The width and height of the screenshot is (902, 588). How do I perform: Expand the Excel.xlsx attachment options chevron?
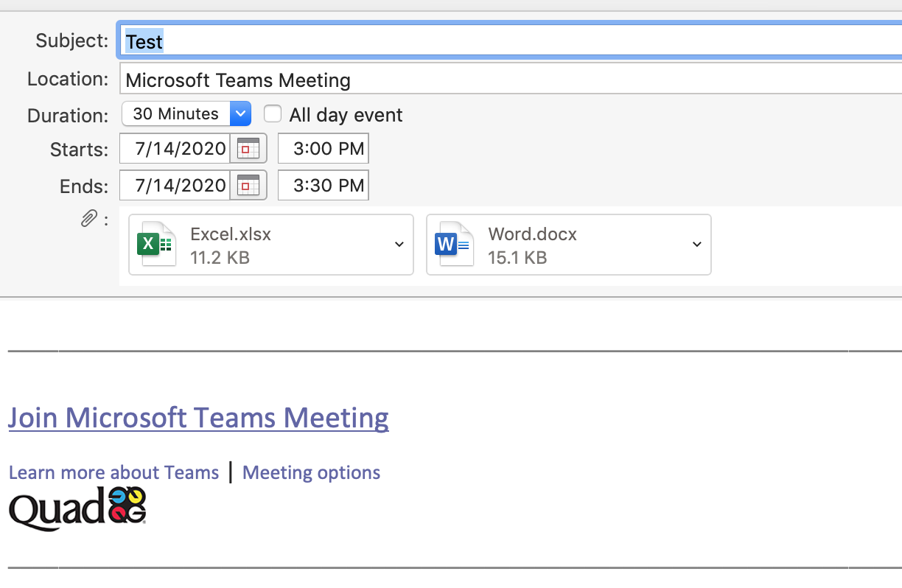tap(399, 245)
